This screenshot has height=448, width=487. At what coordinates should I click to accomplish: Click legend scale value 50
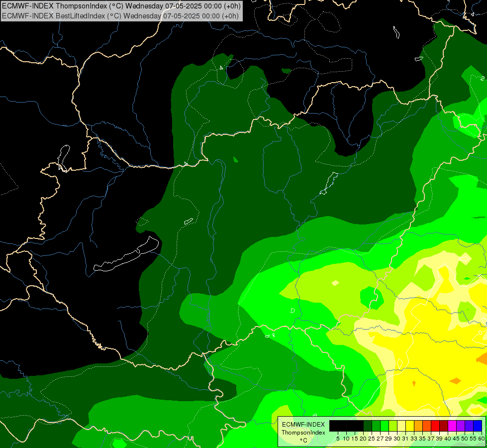(x=464, y=439)
